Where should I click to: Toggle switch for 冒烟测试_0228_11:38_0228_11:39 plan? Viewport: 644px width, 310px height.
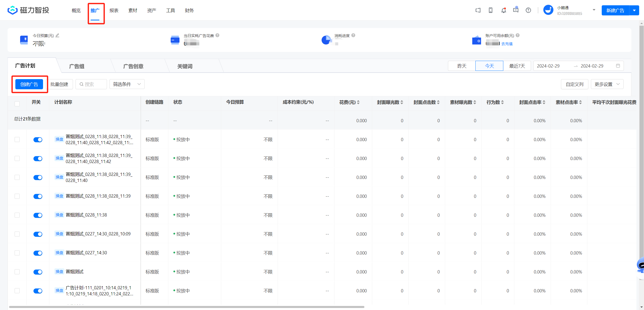(38, 196)
